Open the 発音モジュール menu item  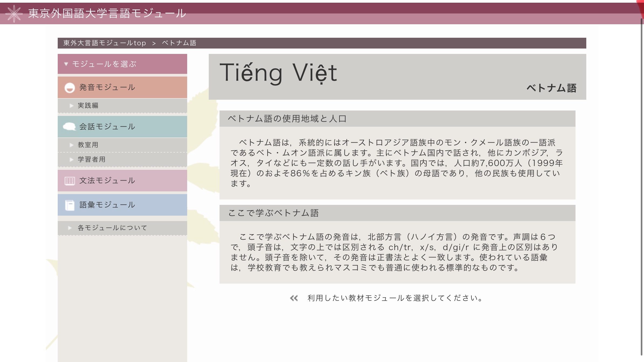(x=107, y=87)
